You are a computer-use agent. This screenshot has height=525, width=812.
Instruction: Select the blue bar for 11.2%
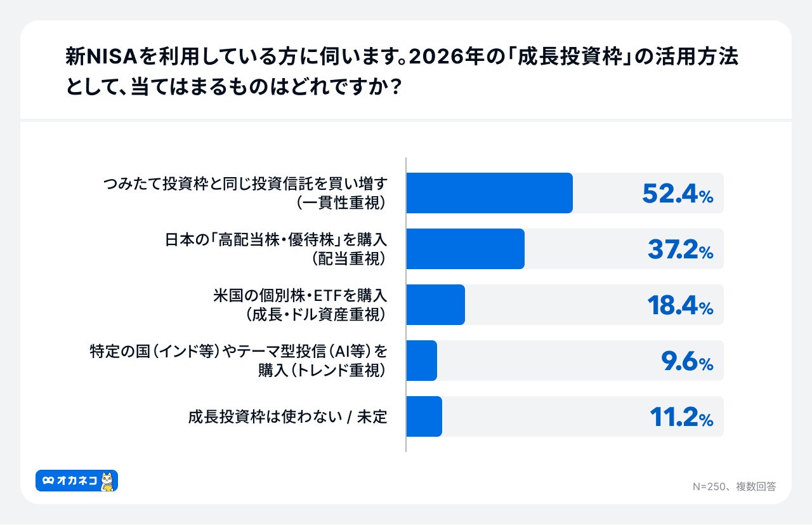[x=424, y=416]
